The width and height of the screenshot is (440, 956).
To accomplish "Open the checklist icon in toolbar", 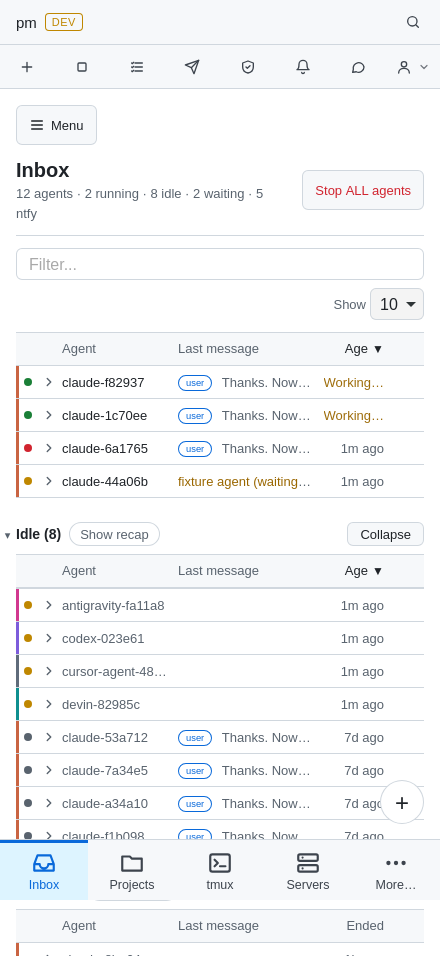I will coord(137,67).
